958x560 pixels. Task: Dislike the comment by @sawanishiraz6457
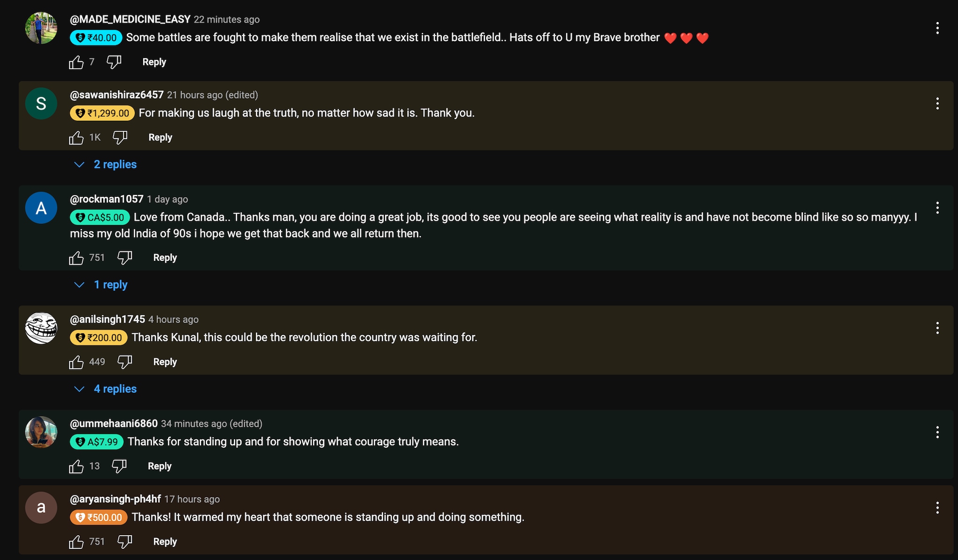coord(120,137)
